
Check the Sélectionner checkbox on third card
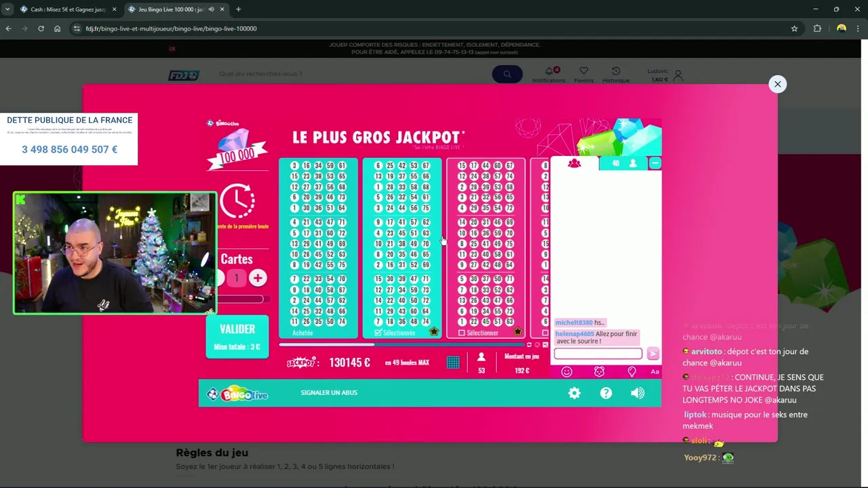(x=462, y=333)
